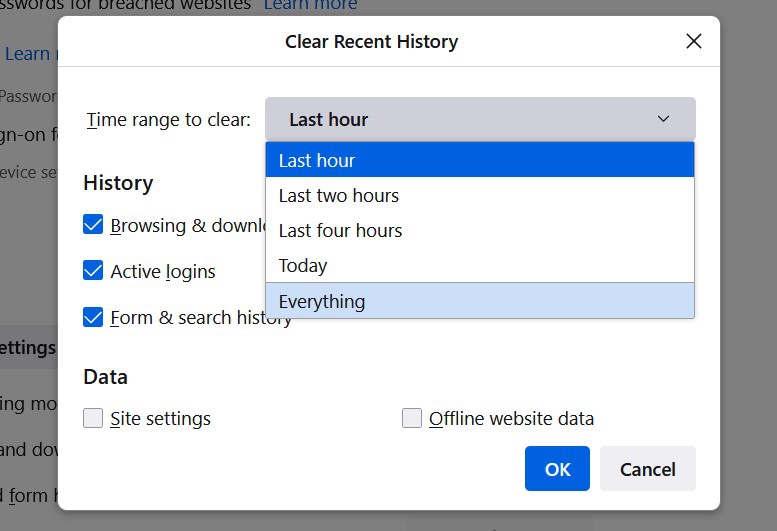Click the time range dropdown chevron arrow
This screenshot has width=777, height=531.
pos(664,119)
